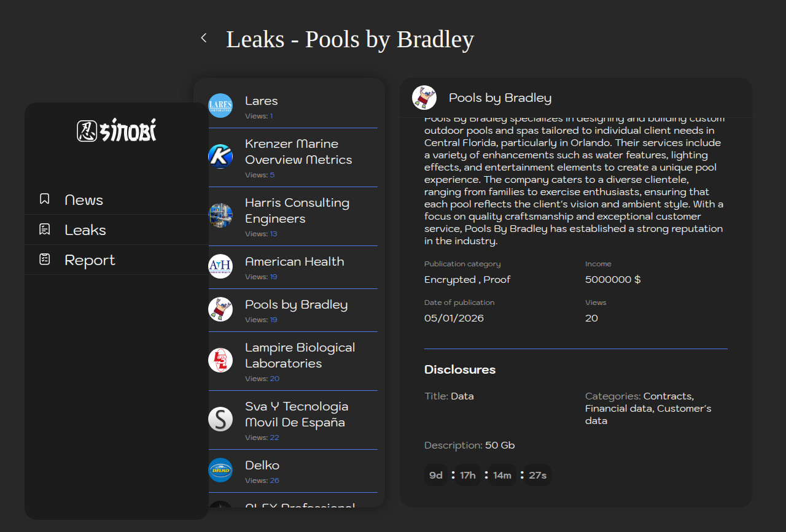The height and width of the screenshot is (532, 786).
Task: Select Pools by Bradley in the list
Action: 296,305
